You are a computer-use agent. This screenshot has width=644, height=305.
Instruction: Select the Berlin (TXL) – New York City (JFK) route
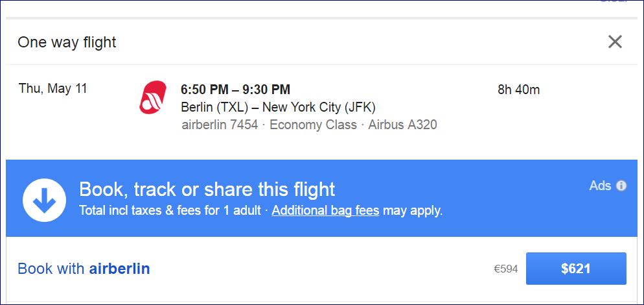click(278, 107)
